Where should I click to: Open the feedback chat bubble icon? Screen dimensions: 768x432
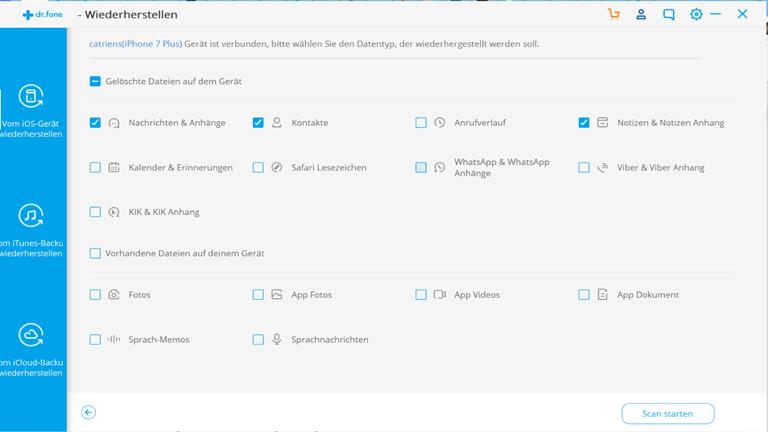pos(668,15)
